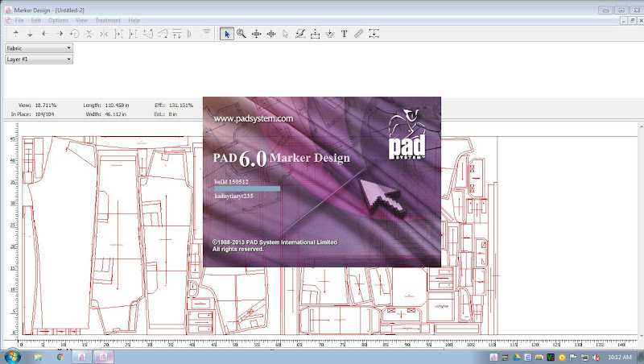
Task: Select the ruler measure tool
Action: (359, 34)
